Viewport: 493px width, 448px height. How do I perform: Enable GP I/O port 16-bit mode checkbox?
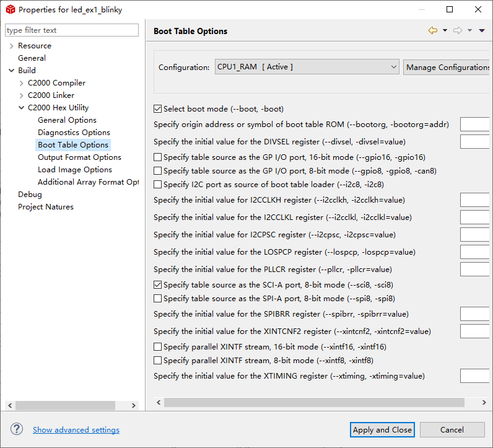[157, 157]
